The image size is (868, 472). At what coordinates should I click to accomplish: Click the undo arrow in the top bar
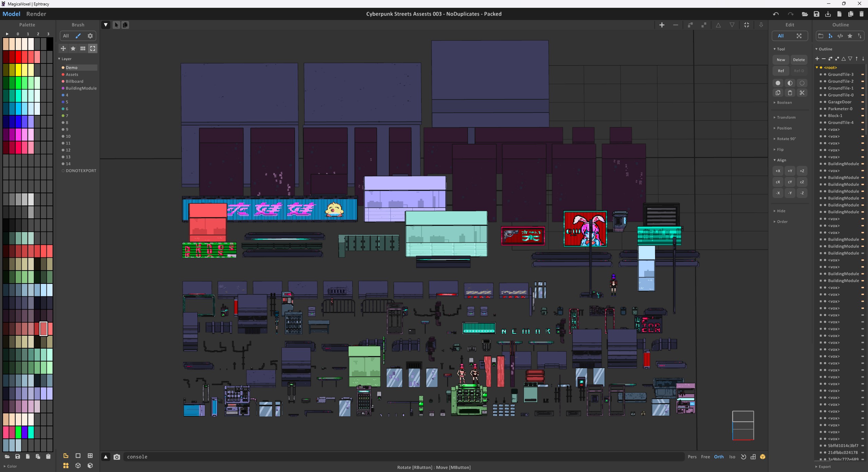point(776,14)
